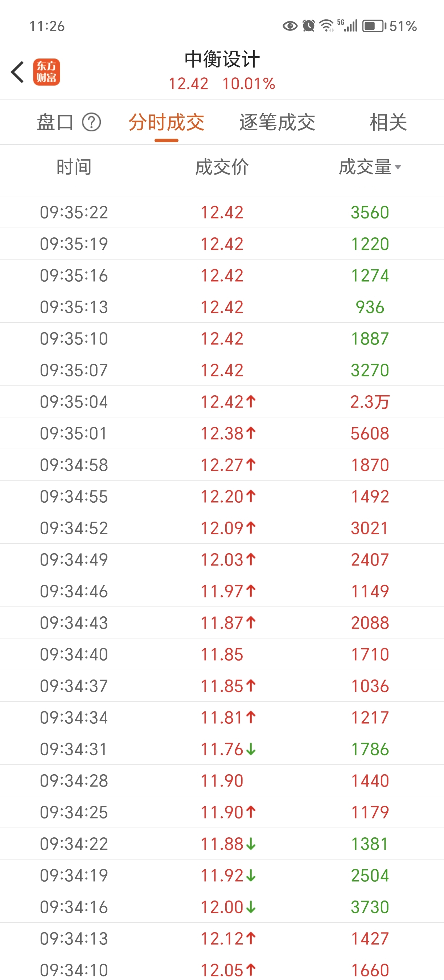Tap the alarm icon in status bar
The height and width of the screenshot is (980, 444).
click(308, 26)
